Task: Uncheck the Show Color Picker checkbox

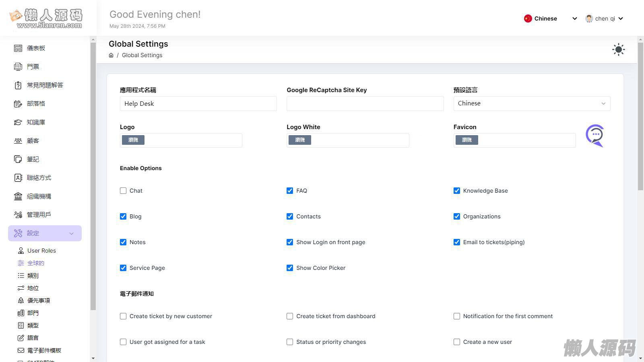Action: point(290,268)
